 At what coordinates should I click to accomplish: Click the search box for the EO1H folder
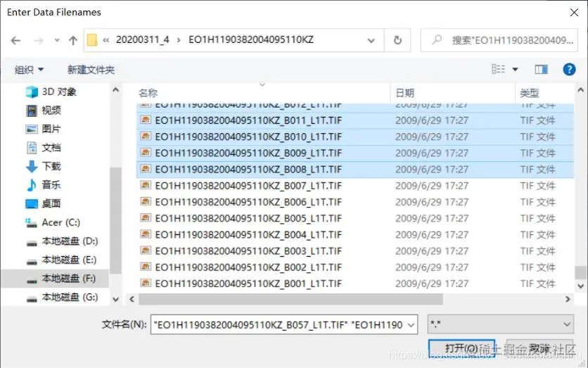(x=499, y=40)
